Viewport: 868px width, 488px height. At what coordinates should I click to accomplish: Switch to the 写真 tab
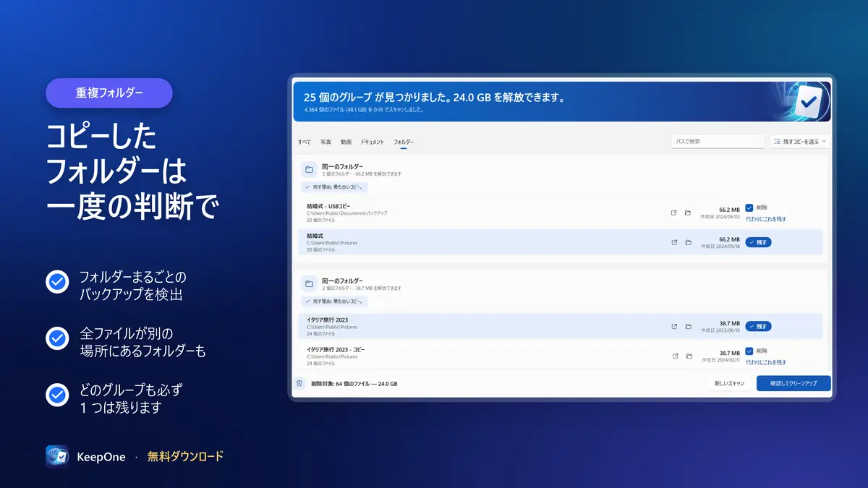[x=326, y=142]
